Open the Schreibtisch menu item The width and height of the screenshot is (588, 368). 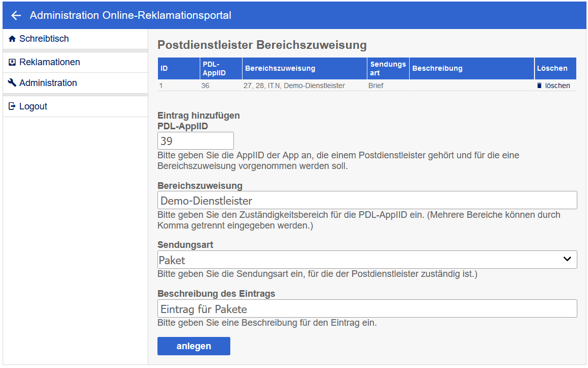44,39
